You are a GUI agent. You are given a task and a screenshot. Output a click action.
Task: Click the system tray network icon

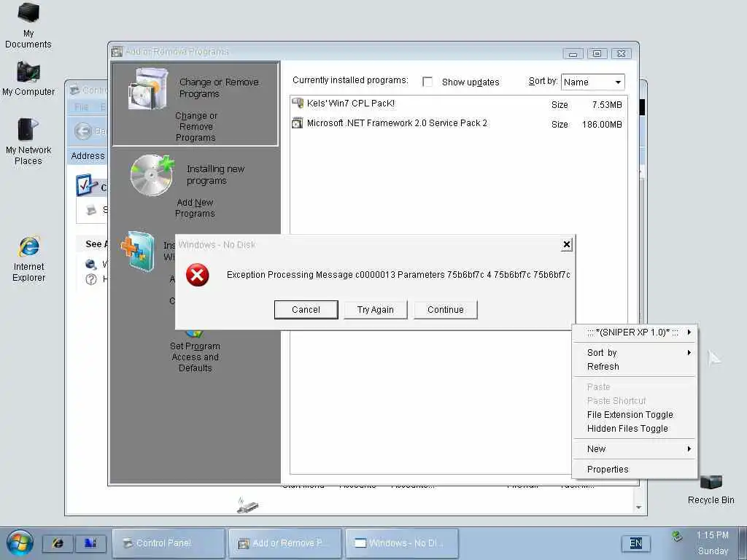(678, 537)
